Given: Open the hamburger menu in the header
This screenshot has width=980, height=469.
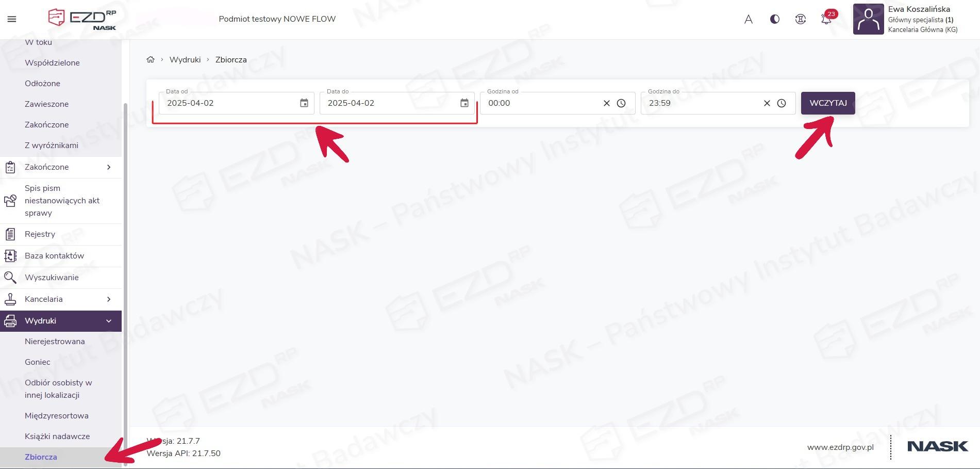Looking at the screenshot, I should (12, 19).
